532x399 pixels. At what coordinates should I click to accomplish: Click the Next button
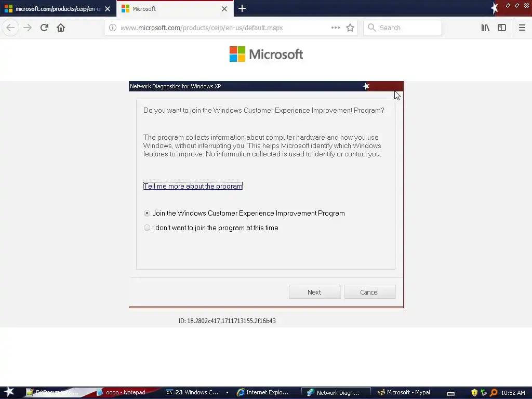314,292
